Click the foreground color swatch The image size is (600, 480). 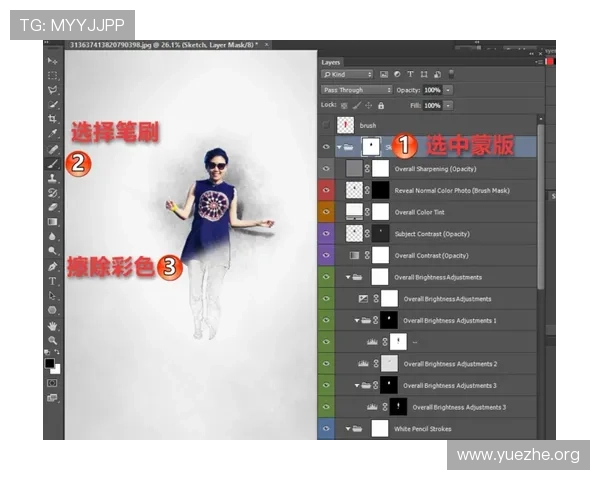coord(49,364)
